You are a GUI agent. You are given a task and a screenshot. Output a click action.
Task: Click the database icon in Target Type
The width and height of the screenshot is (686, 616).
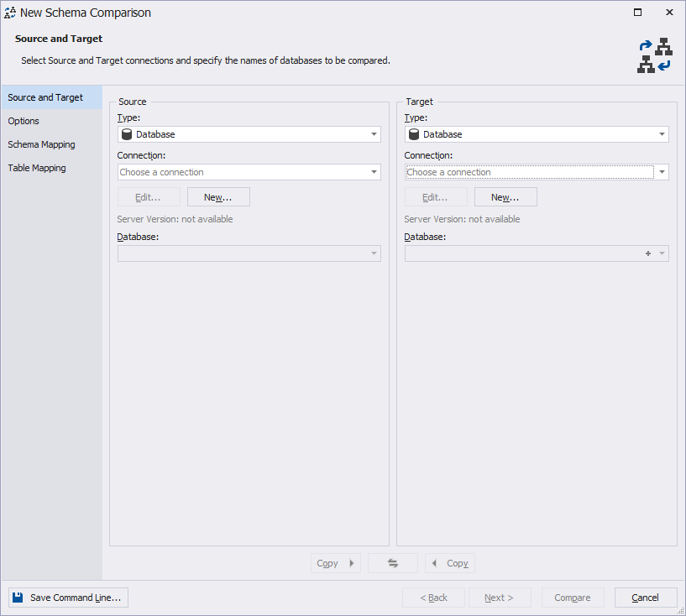(414, 134)
